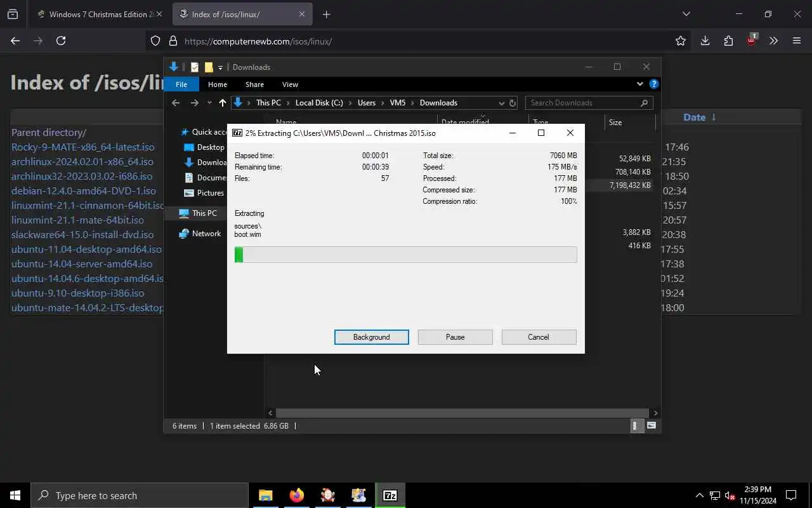
Task: Click the green extraction progress bar
Action: point(406,255)
